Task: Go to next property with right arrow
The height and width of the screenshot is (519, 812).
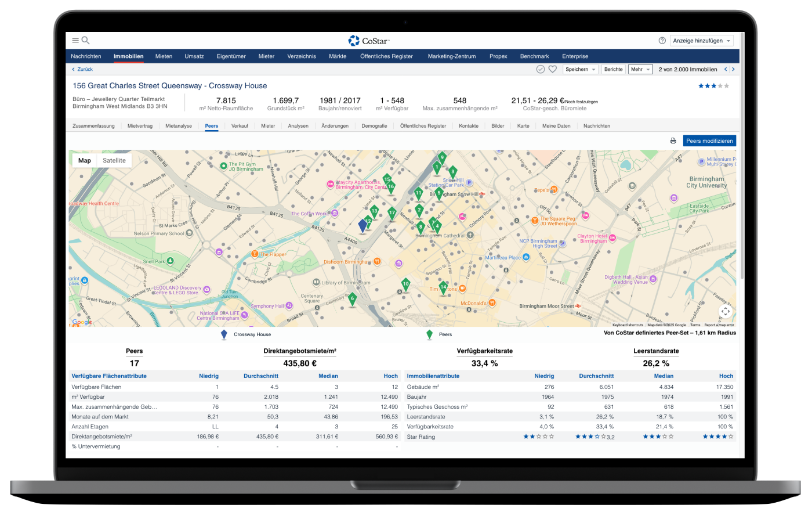Action: [733, 69]
